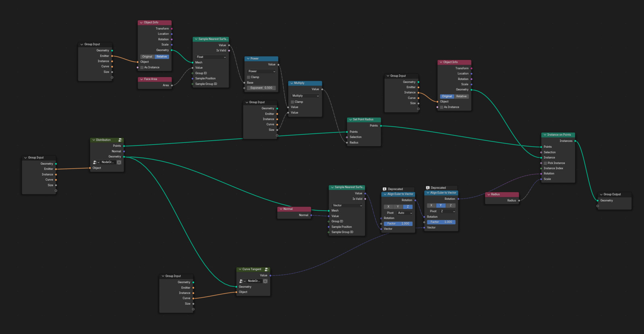Click the Deprecated warning icon above Y-axis Align Euler node

point(428,188)
